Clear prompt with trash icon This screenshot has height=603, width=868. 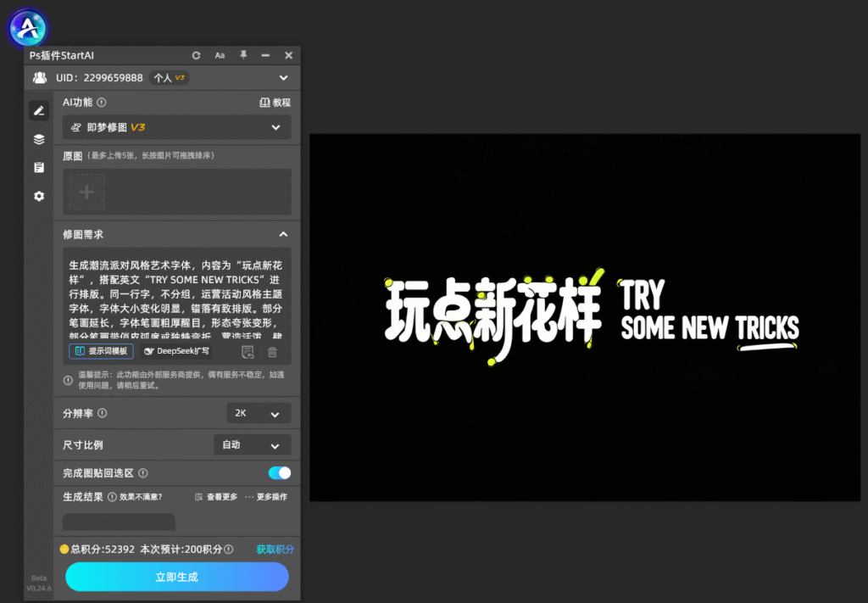point(272,352)
